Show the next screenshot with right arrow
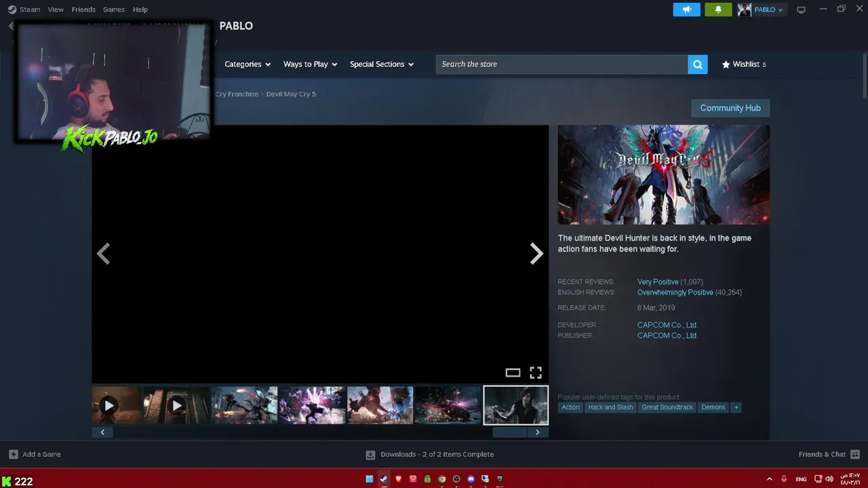Viewport: 868px width, 488px height. pos(536,253)
